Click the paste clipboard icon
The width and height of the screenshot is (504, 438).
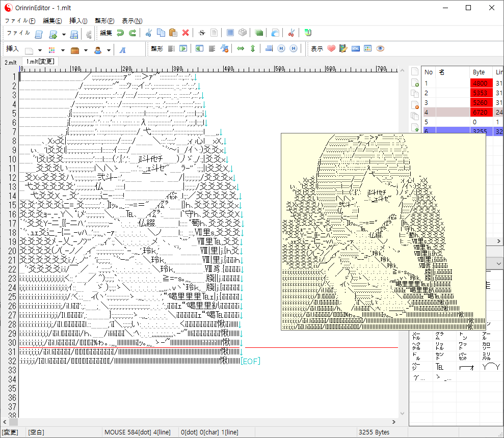pos(173,33)
